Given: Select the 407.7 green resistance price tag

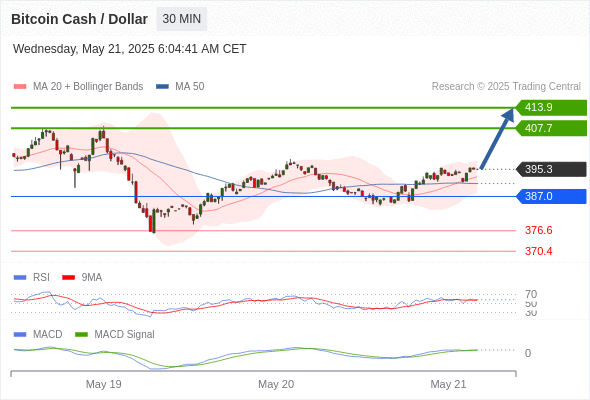Looking at the screenshot, I should click(551, 128).
